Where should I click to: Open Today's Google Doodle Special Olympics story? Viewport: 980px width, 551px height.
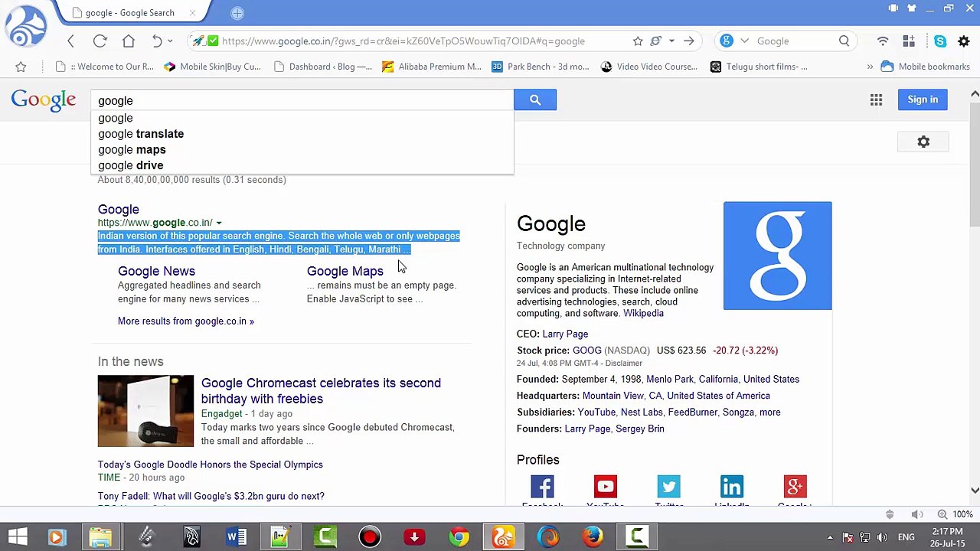click(x=210, y=465)
